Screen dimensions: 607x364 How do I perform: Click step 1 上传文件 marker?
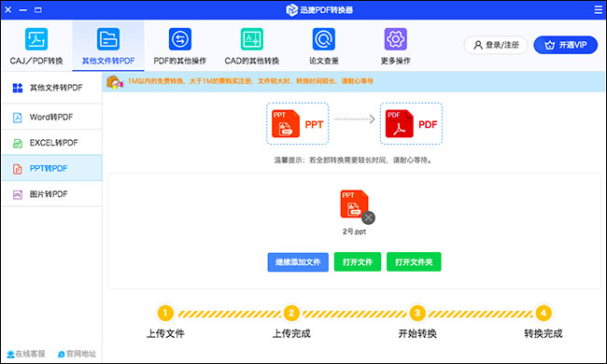click(165, 313)
